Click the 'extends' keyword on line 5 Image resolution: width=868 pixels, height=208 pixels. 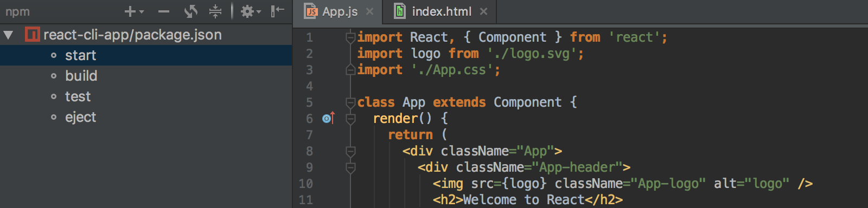pos(459,102)
